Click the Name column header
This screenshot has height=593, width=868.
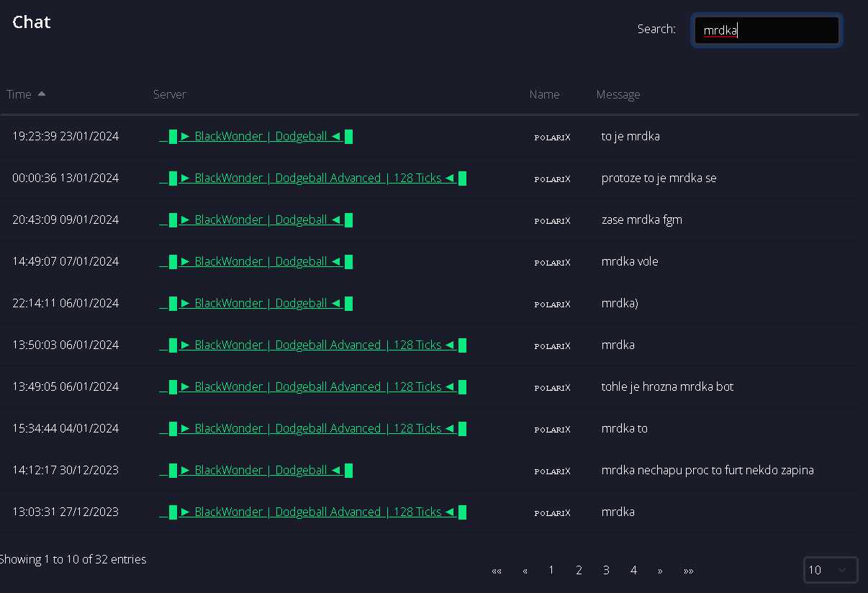click(x=544, y=94)
